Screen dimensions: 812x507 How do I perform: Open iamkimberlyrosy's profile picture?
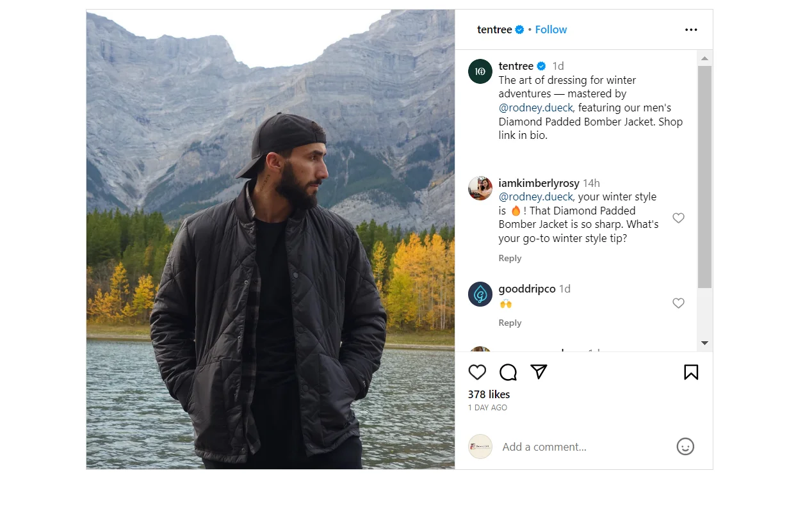[480, 188]
